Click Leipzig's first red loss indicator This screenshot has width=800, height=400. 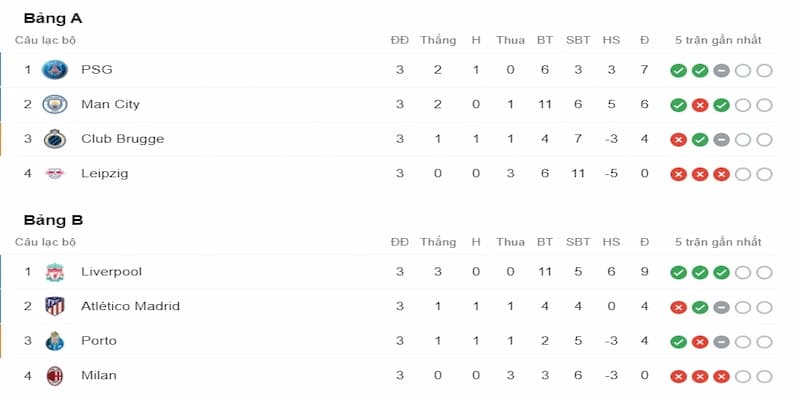pyautogui.click(x=678, y=174)
